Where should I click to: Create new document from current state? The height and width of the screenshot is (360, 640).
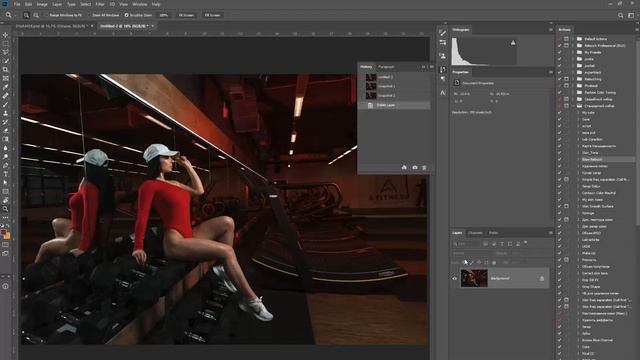(x=404, y=167)
